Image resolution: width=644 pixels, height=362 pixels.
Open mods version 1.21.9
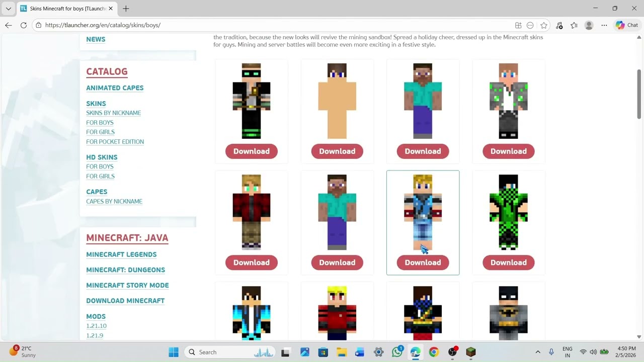(x=95, y=336)
